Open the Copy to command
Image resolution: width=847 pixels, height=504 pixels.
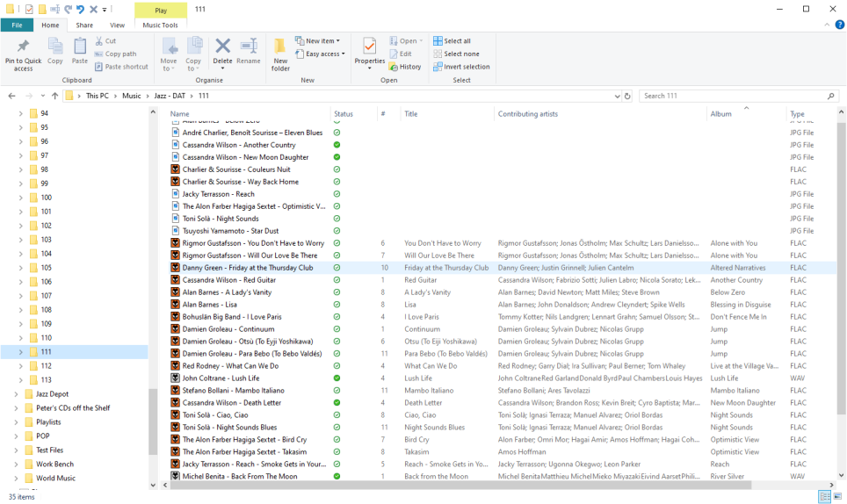click(193, 54)
